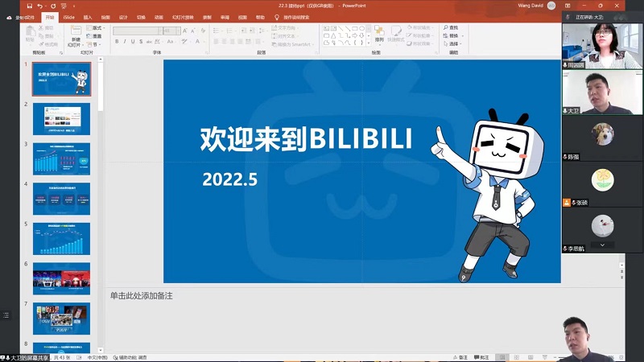This screenshot has height=362, width=644.
Task: Click the Replace (替换) button
Action: pos(453,35)
